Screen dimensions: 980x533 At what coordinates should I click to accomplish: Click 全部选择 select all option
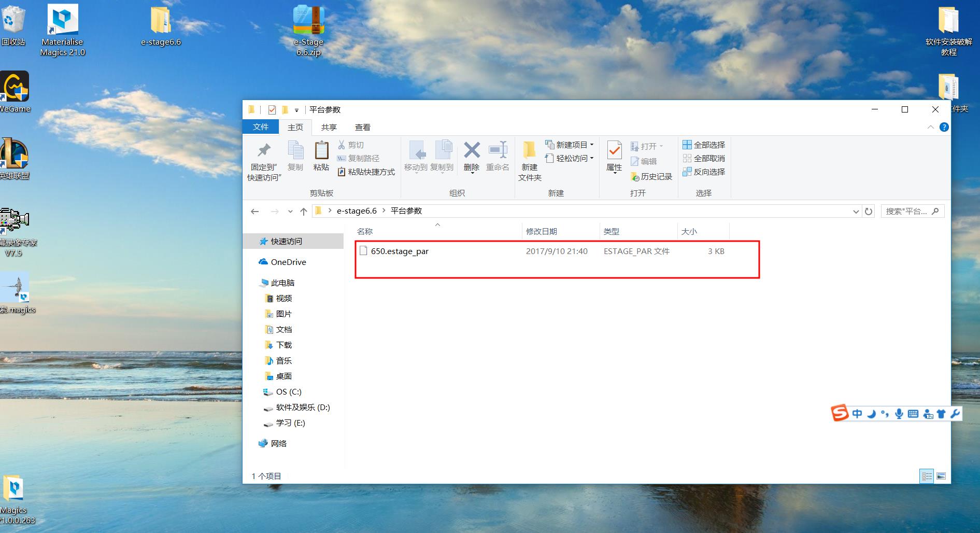tap(704, 145)
